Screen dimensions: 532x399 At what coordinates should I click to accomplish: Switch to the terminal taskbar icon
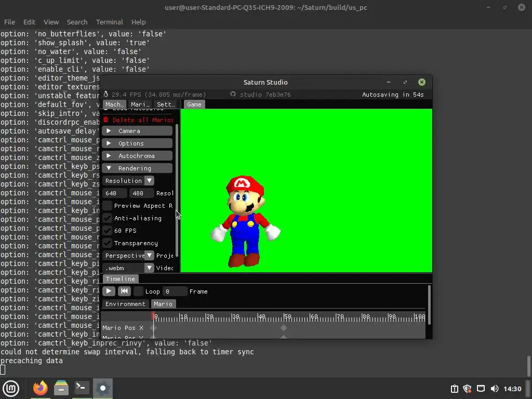click(82, 388)
